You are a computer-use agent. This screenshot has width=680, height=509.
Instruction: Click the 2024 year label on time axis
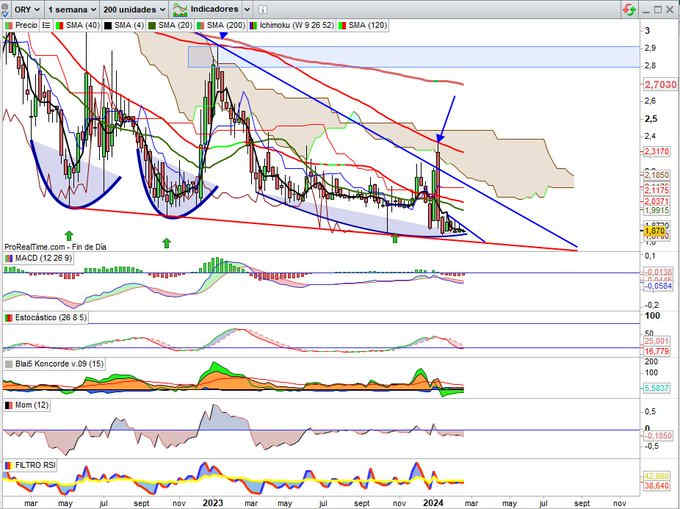[x=433, y=502]
